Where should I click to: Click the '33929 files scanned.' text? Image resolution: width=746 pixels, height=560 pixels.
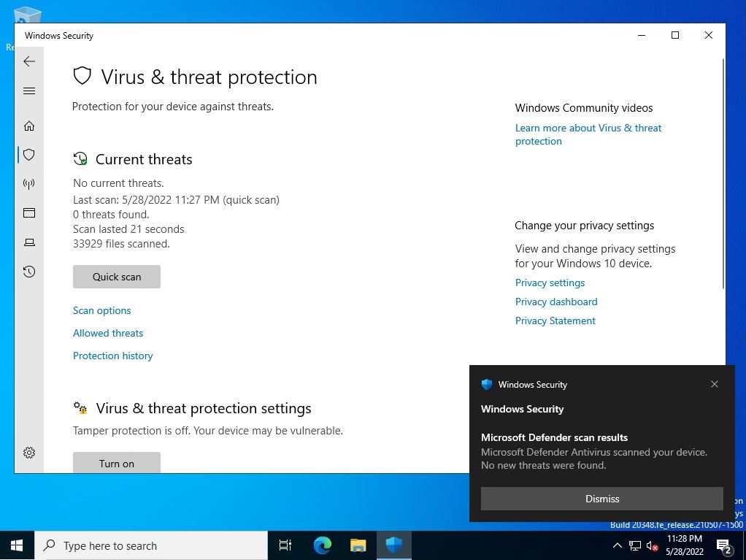121,244
